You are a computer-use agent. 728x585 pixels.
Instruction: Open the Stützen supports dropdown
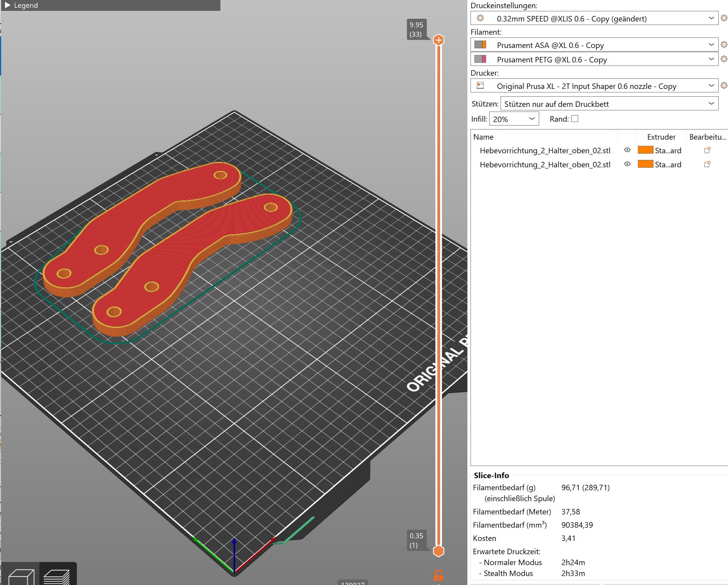(609, 104)
